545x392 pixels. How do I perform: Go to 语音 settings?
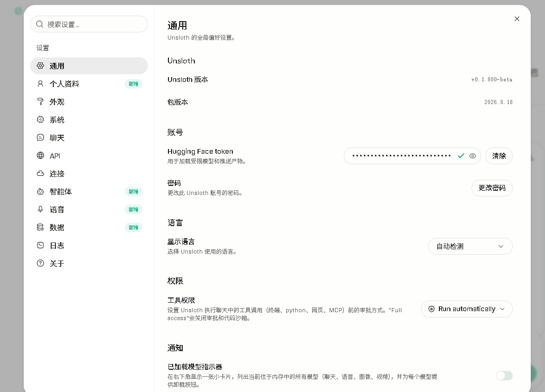(89, 209)
